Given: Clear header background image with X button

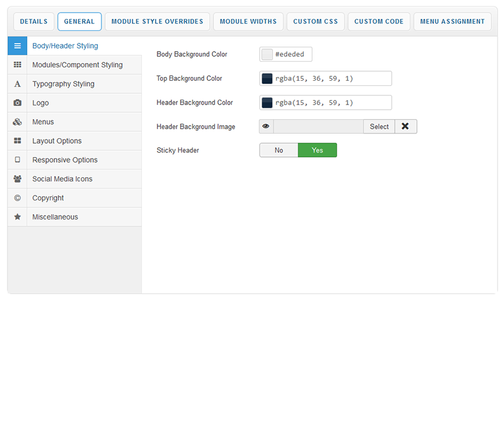Looking at the screenshot, I should [x=405, y=127].
